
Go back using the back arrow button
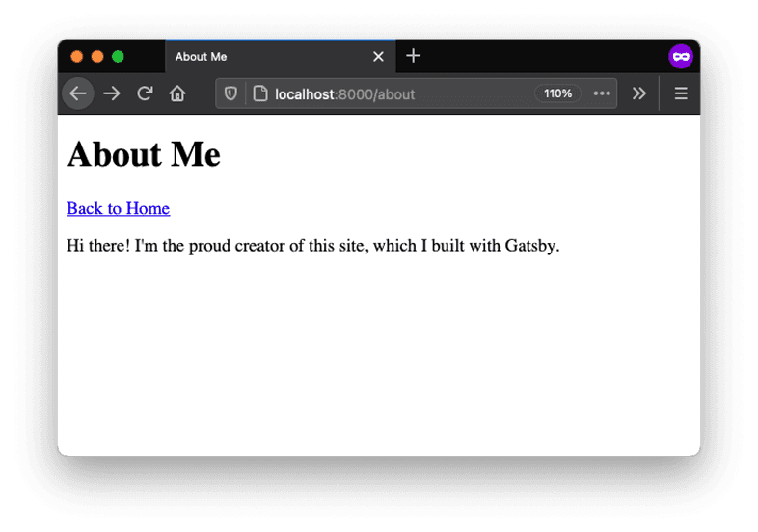point(78,93)
